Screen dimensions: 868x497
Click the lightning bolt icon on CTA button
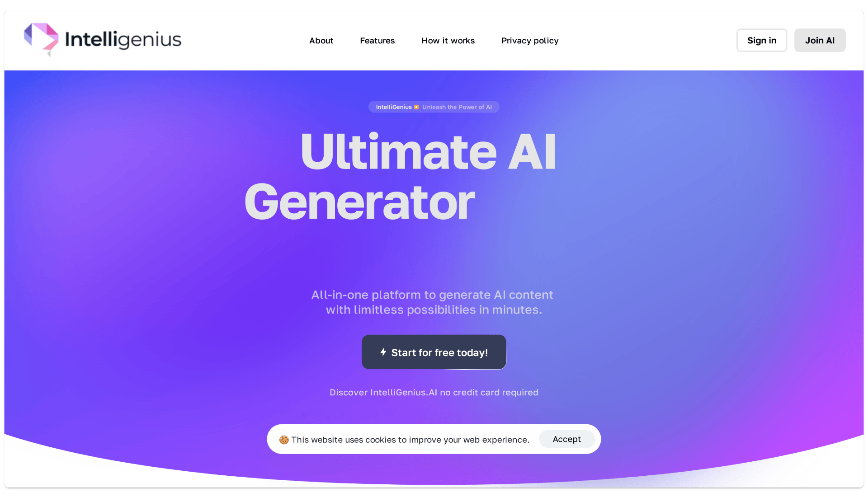coord(384,352)
